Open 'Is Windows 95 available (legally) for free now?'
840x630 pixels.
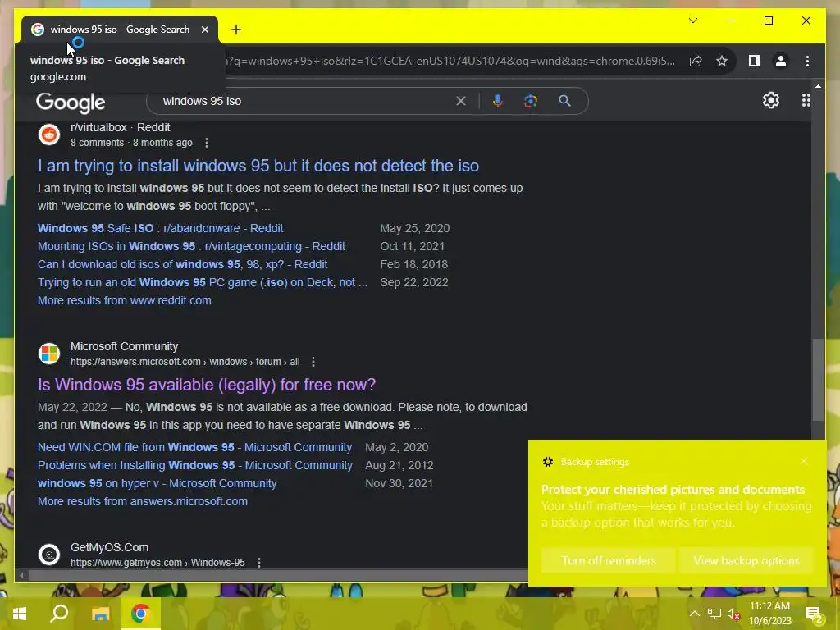(207, 385)
